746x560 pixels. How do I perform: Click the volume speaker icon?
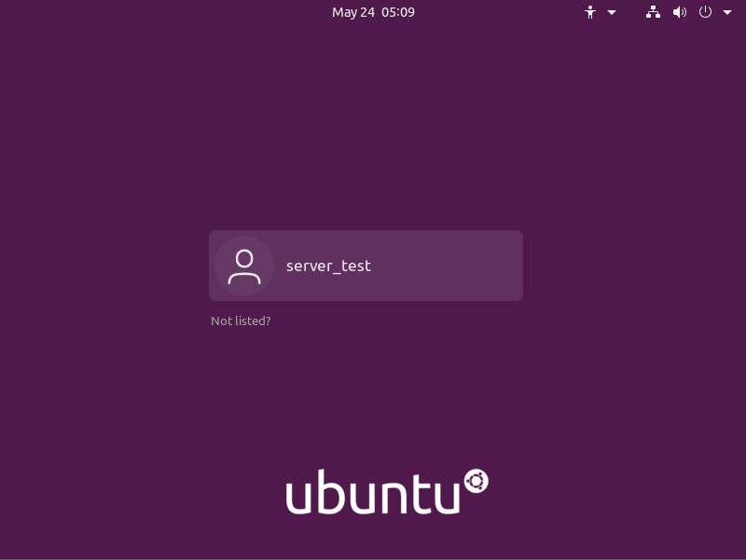[x=680, y=12]
